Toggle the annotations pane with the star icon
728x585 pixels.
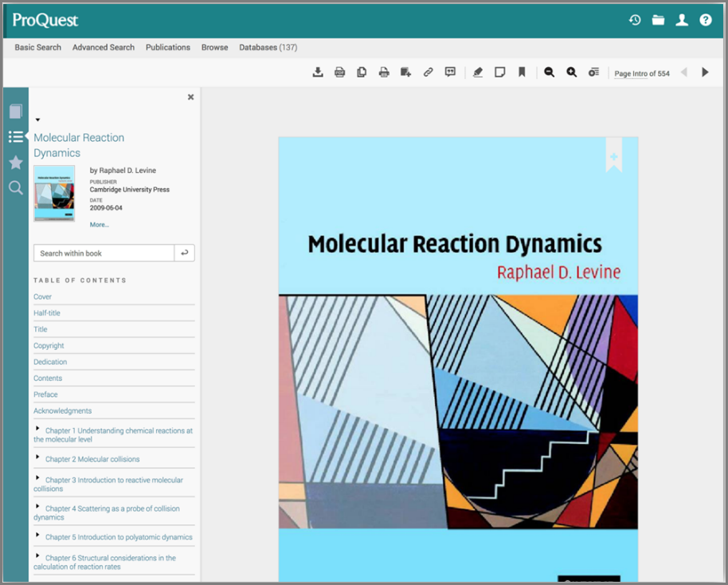[x=16, y=163]
